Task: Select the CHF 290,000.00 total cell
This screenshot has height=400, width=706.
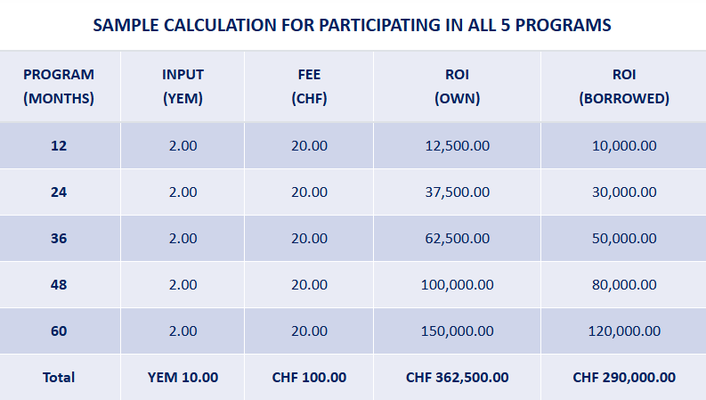Action: pyautogui.click(x=624, y=377)
